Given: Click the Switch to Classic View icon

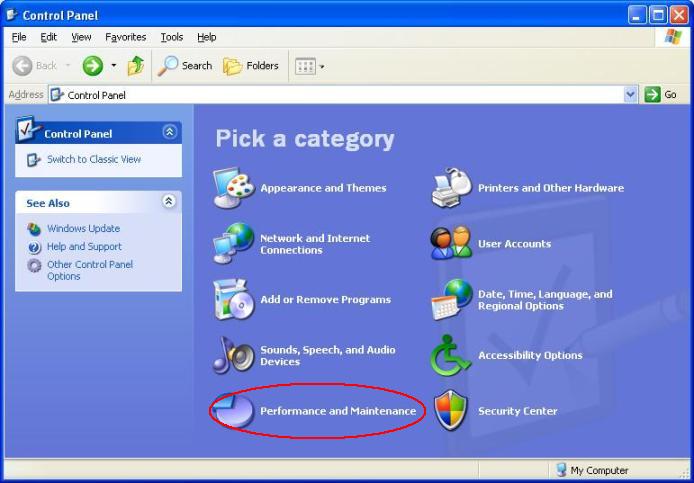Looking at the screenshot, I should pyautogui.click(x=34, y=160).
